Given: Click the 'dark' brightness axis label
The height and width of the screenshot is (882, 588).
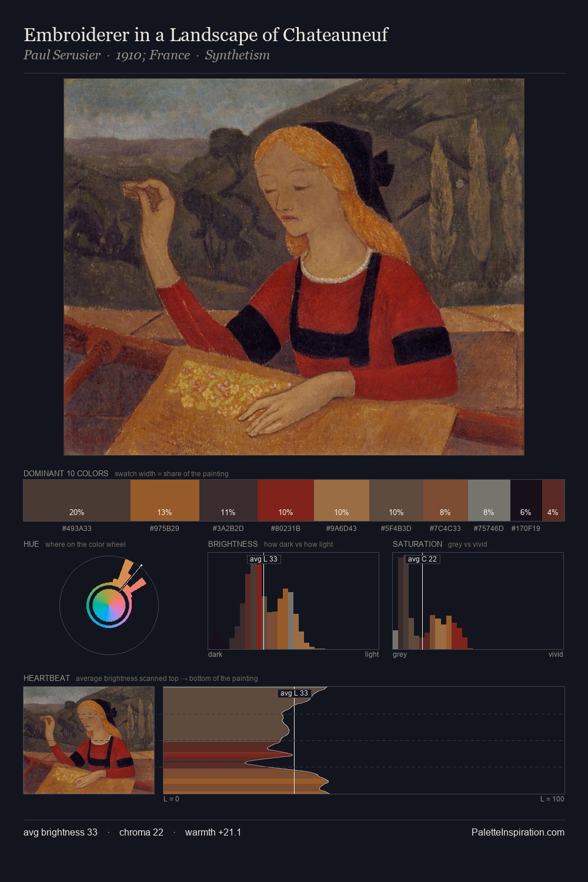Looking at the screenshot, I should click(215, 654).
